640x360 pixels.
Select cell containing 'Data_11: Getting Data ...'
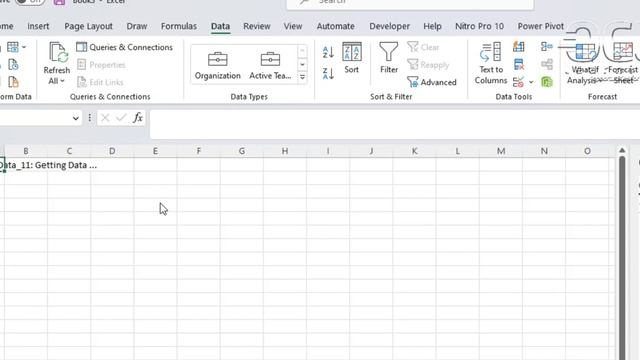pos(2,165)
